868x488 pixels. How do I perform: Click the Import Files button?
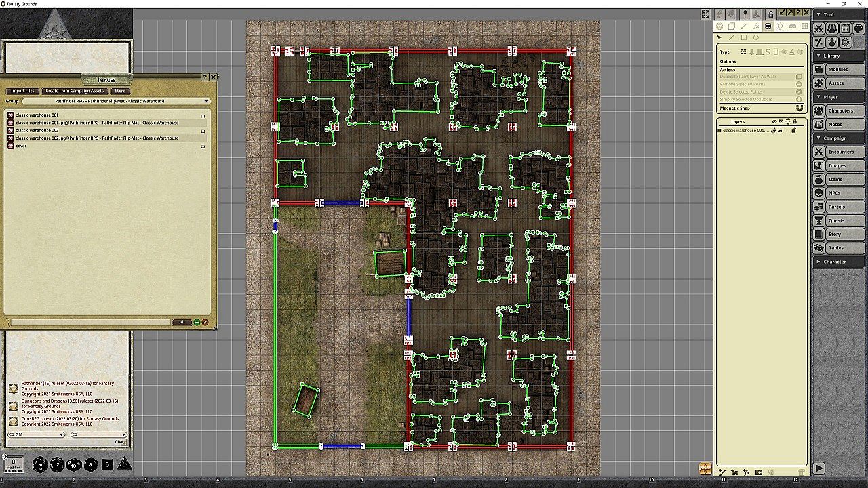click(22, 91)
